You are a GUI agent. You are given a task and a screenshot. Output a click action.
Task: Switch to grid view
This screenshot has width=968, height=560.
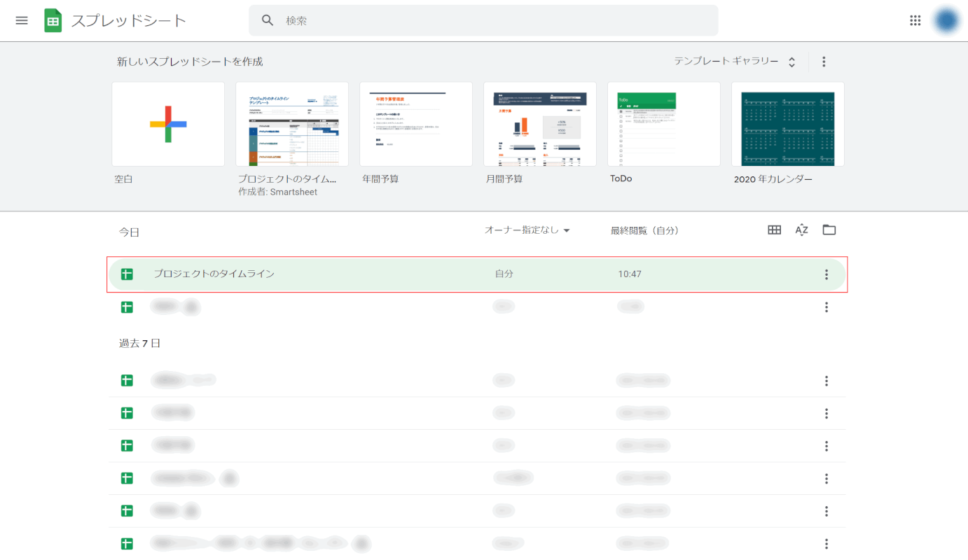(774, 230)
